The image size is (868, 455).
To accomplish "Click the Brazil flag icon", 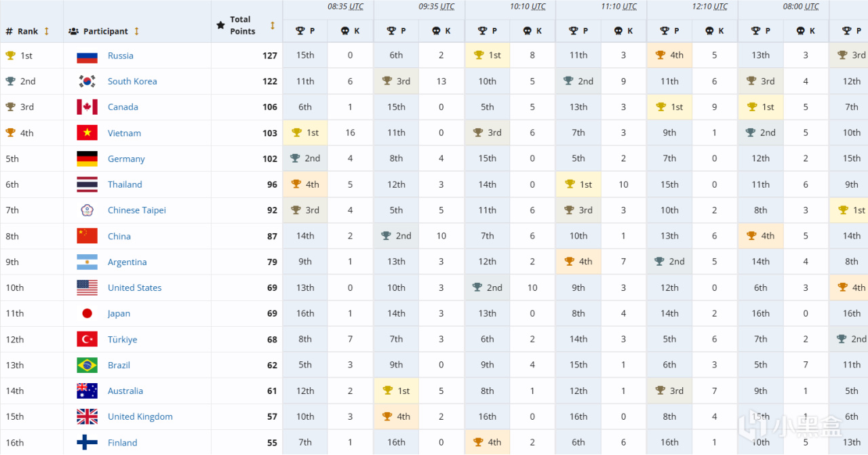I will pyautogui.click(x=87, y=365).
